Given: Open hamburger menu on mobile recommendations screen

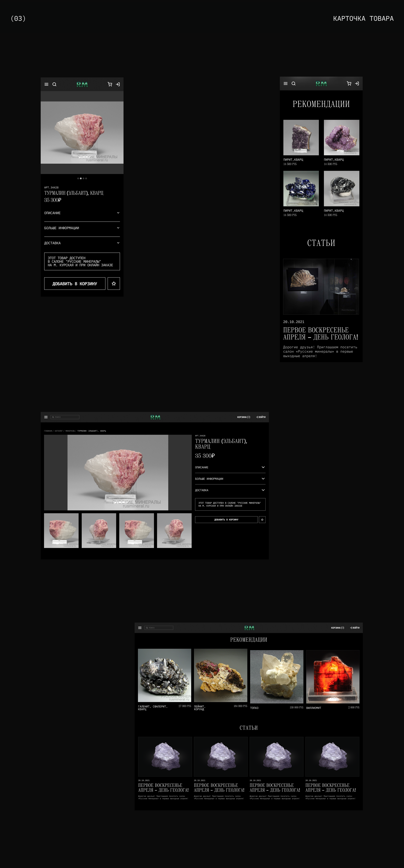Looking at the screenshot, I should point(285,84).
